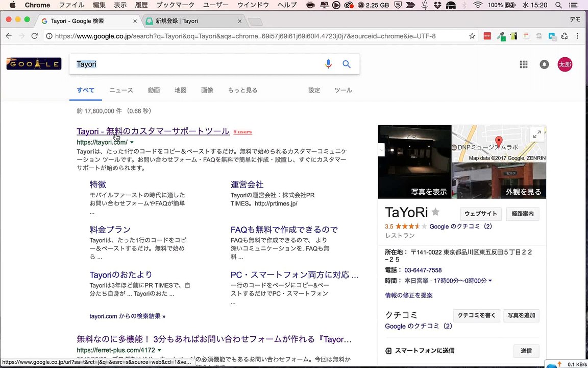Open the ファイル menu
The width and height of the screenshot is (588, 368).
pos(71,5)
